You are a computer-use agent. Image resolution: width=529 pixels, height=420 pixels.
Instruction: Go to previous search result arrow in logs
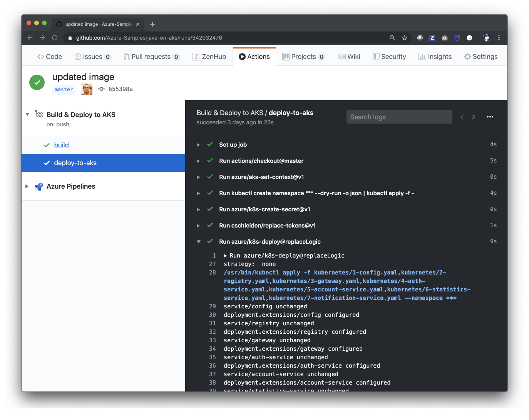click(462, 117)
